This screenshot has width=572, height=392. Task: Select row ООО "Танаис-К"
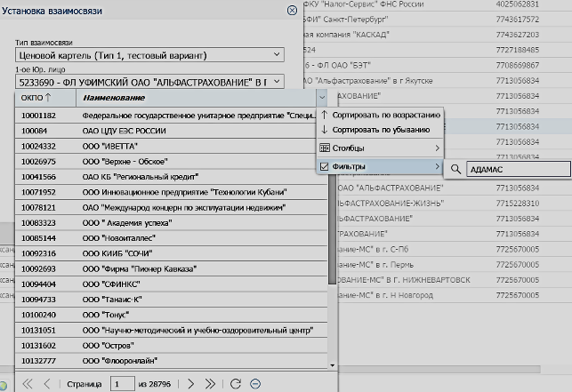pos(171,299)
